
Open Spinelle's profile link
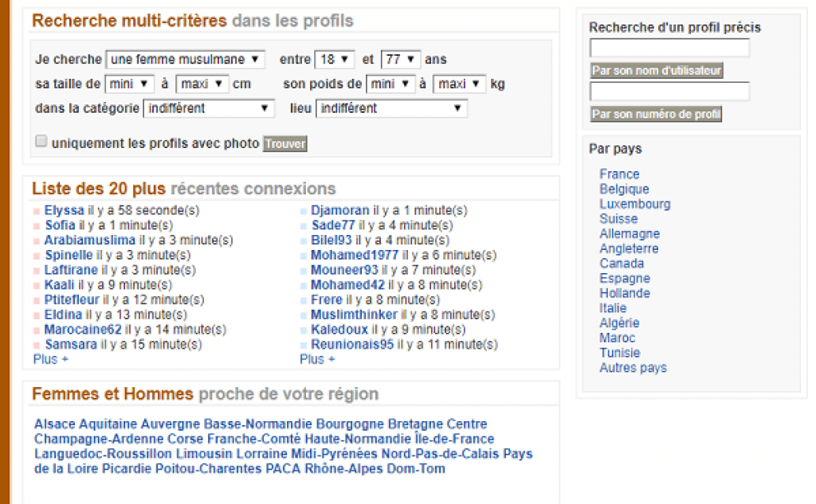pyautogui.click(x=69, y=256)
